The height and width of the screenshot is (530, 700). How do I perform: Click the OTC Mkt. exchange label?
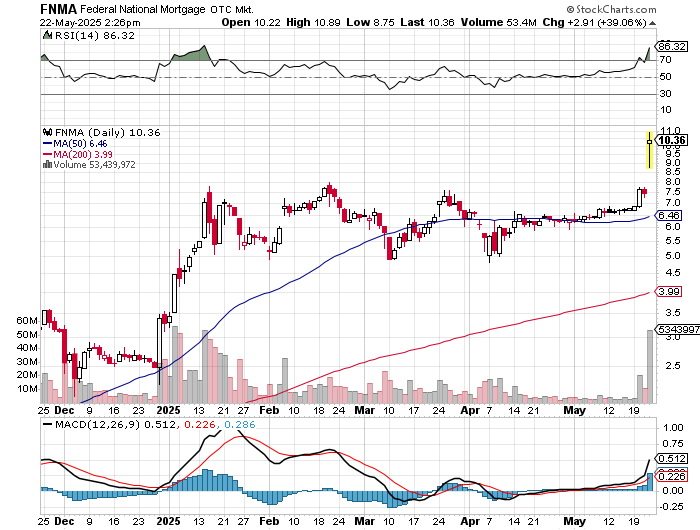[232, 9]
